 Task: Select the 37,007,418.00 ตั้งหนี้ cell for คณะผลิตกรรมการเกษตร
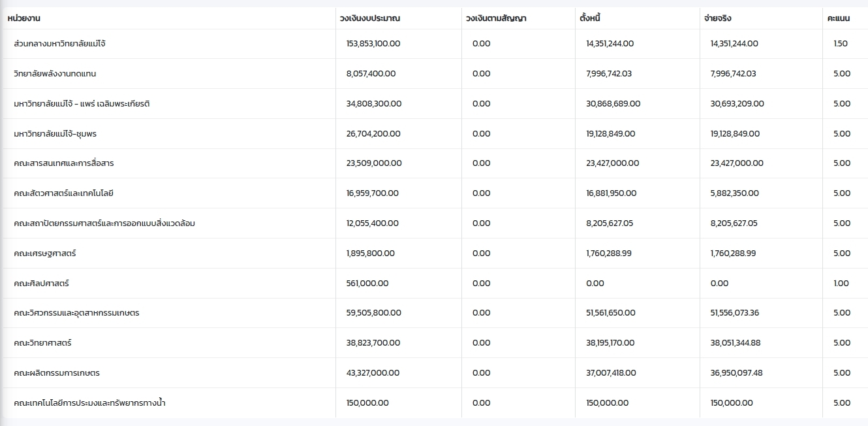611,373
